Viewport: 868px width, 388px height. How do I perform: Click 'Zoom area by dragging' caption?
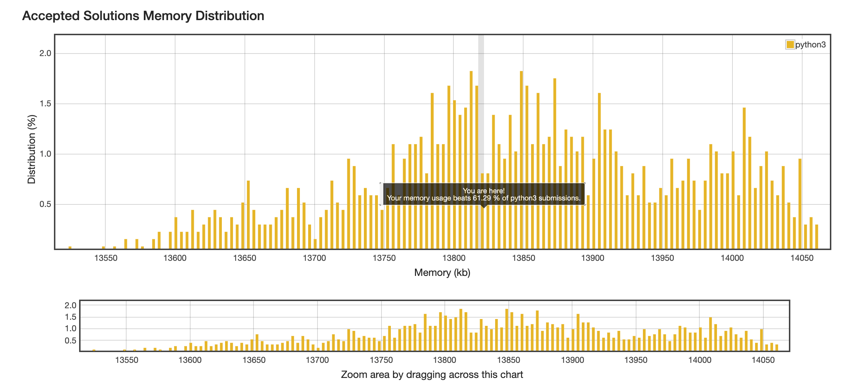point(431,375)
